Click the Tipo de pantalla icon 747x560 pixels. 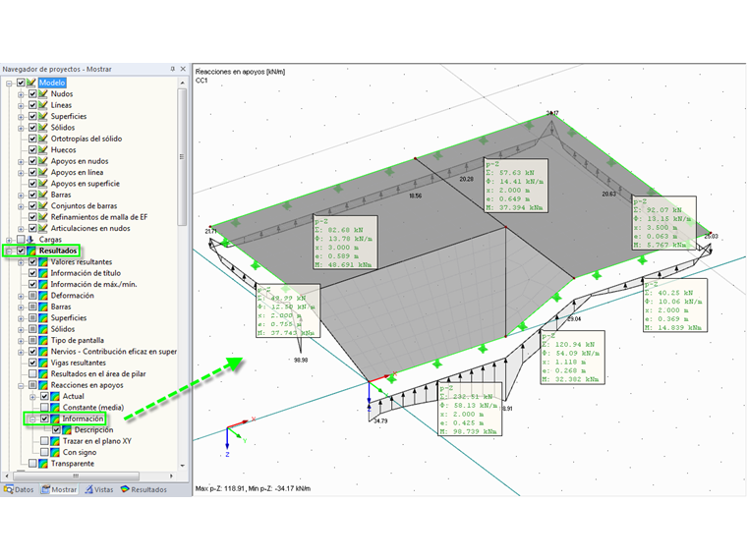point(43,341)
